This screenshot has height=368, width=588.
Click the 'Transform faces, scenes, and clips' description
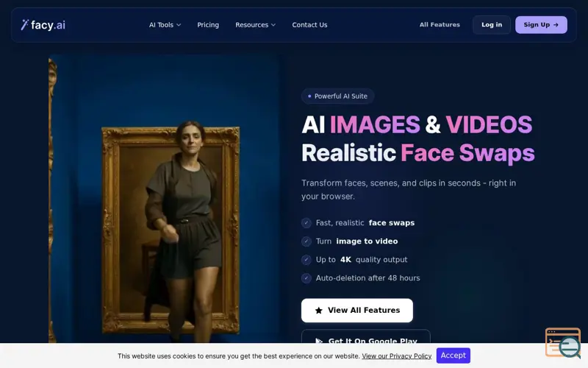pos(409,190)
